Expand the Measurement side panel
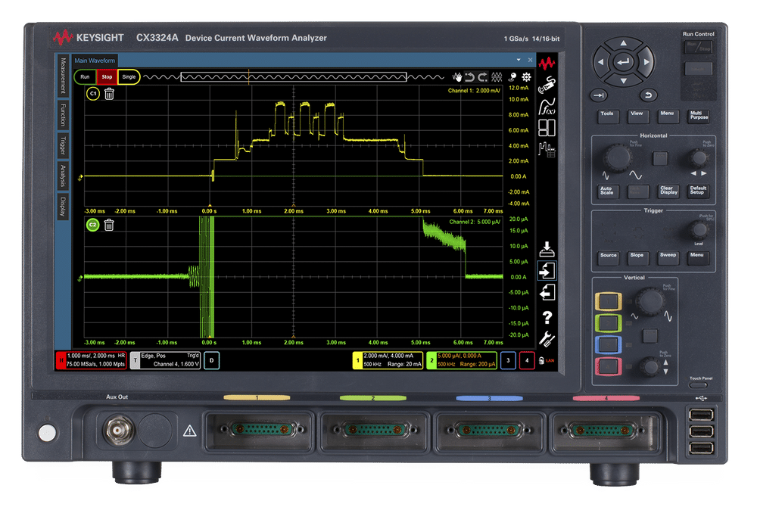757x532 pixels. click(x=63, y=76)
